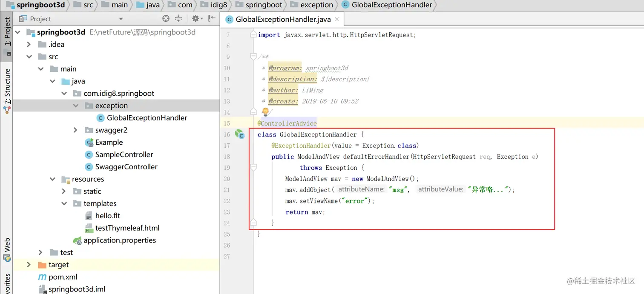Click the application.properties Spring leaf icon

click(x=77, y=240)
